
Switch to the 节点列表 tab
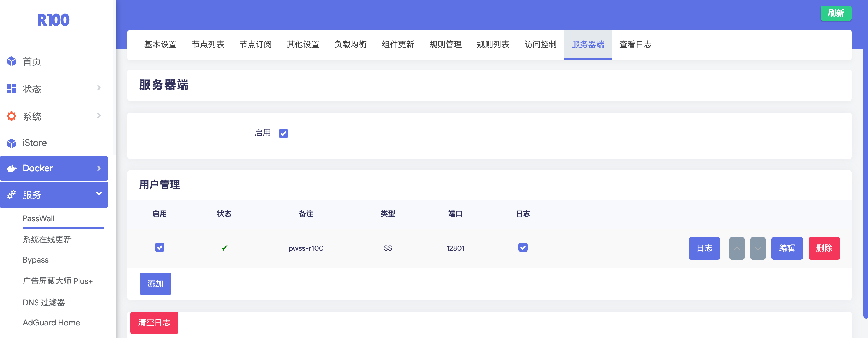click(208, 45)
